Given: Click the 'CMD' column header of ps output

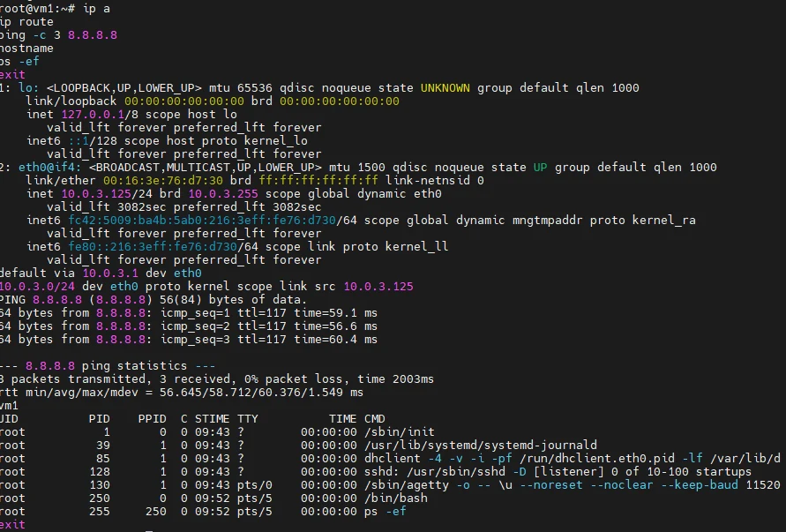Looking at the screenshot, I should click(x=374, y=419).
